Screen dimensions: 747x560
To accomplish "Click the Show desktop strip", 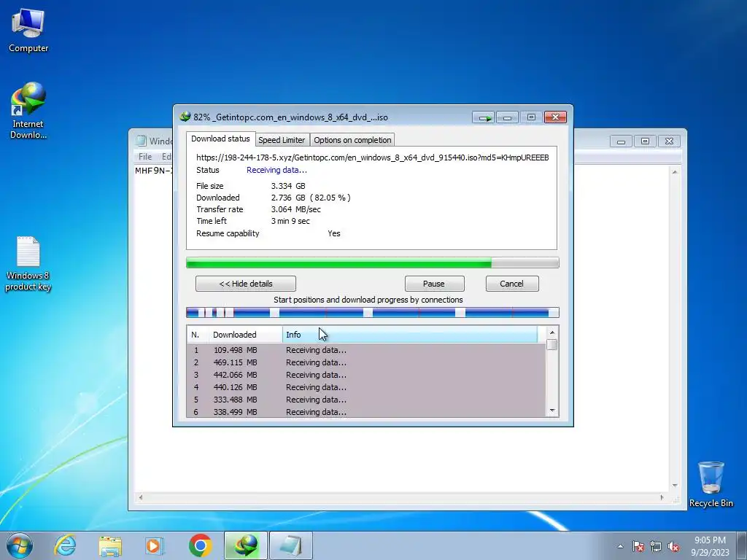I will pos(742,545).
